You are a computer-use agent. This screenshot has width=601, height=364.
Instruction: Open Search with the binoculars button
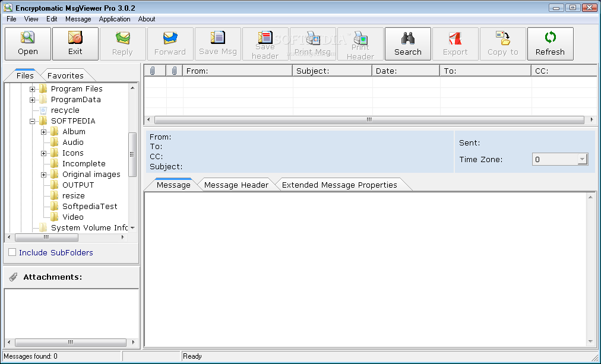(x=408, y=44)
